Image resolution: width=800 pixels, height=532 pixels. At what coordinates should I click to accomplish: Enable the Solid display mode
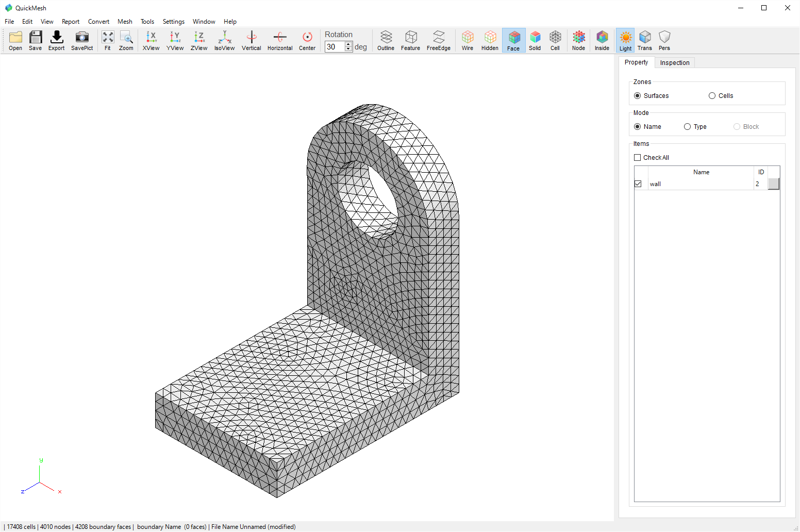tap(535, 40)
